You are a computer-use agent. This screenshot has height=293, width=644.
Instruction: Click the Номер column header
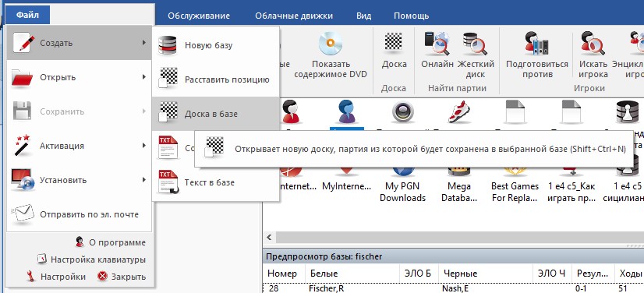tap(285, 274)
